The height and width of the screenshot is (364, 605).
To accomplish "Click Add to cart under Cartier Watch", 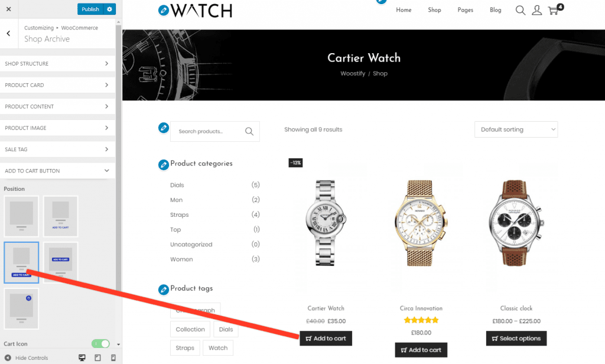I will [x=326, y=339].
